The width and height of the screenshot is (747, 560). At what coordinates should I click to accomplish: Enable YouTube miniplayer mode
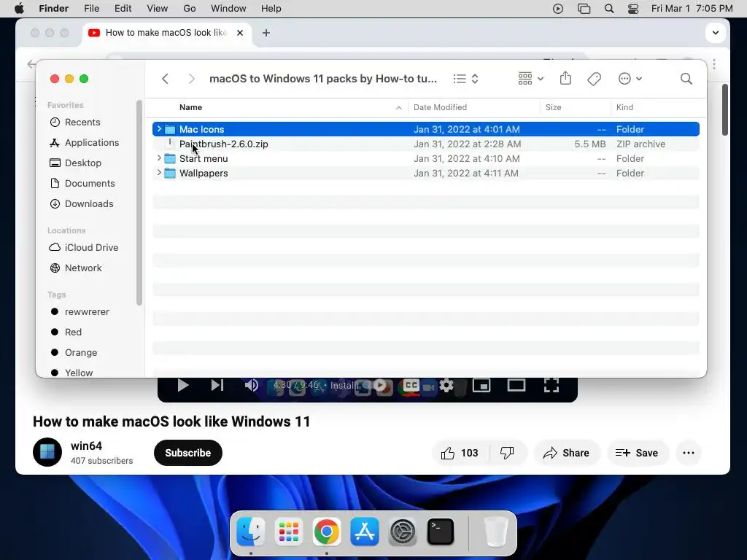481,385
